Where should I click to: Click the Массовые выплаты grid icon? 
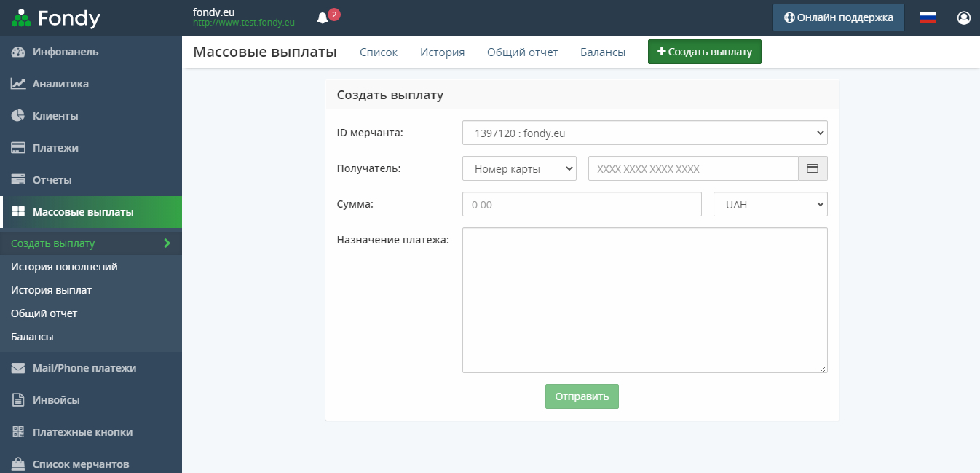coord(18,212)
